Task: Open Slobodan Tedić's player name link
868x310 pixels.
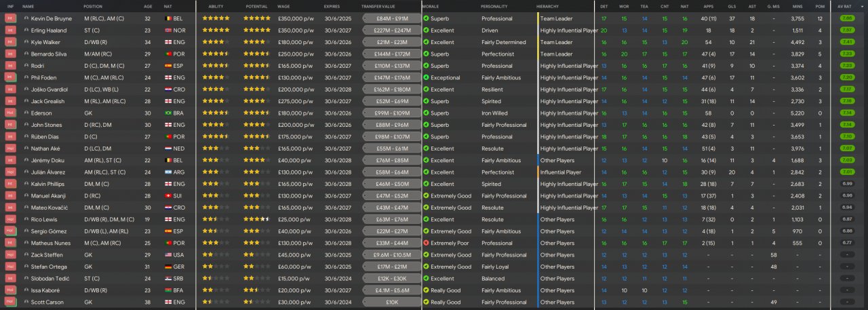Action: tap(49, 278)
